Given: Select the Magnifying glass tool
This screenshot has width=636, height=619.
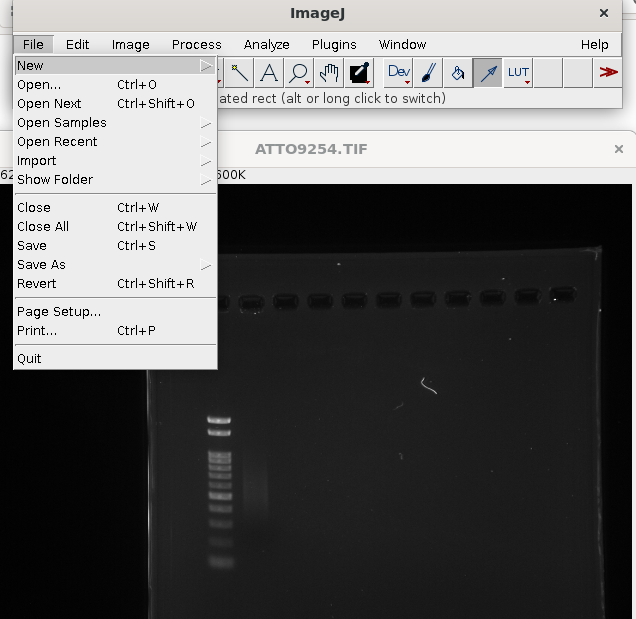Looking at the screenshot, I should coord(299,73).
